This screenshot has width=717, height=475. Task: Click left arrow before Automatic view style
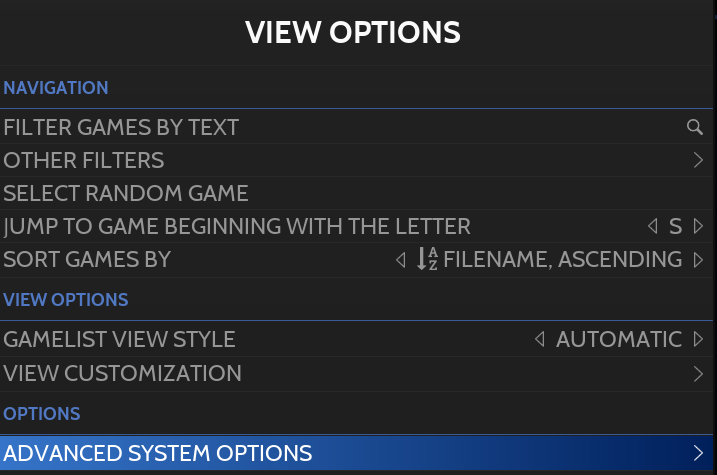coord(540,340)
